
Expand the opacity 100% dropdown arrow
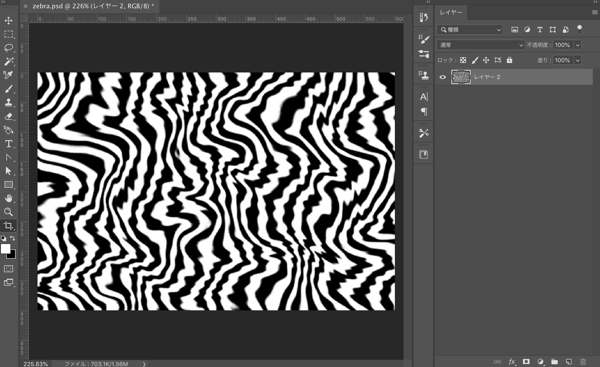pyautogui.click(x=577, y=45)
